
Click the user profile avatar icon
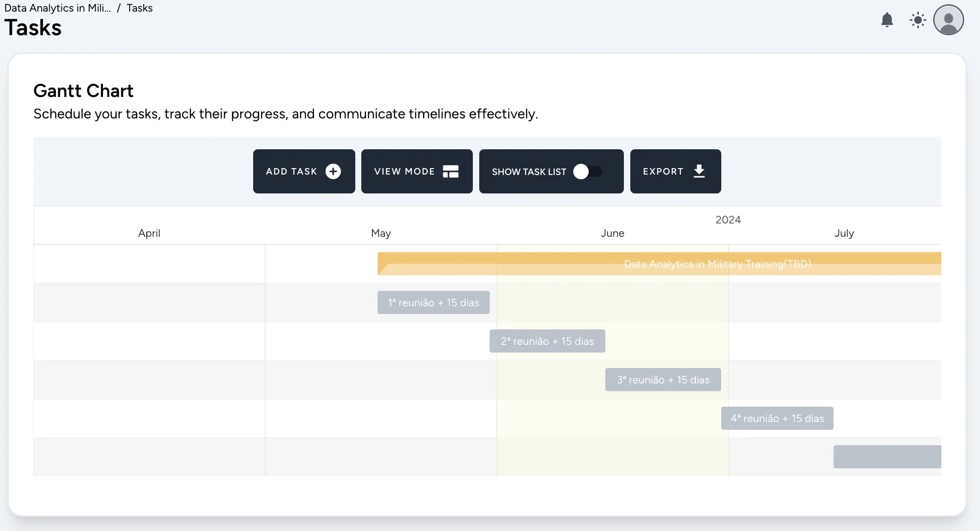(x=949, y=20)
